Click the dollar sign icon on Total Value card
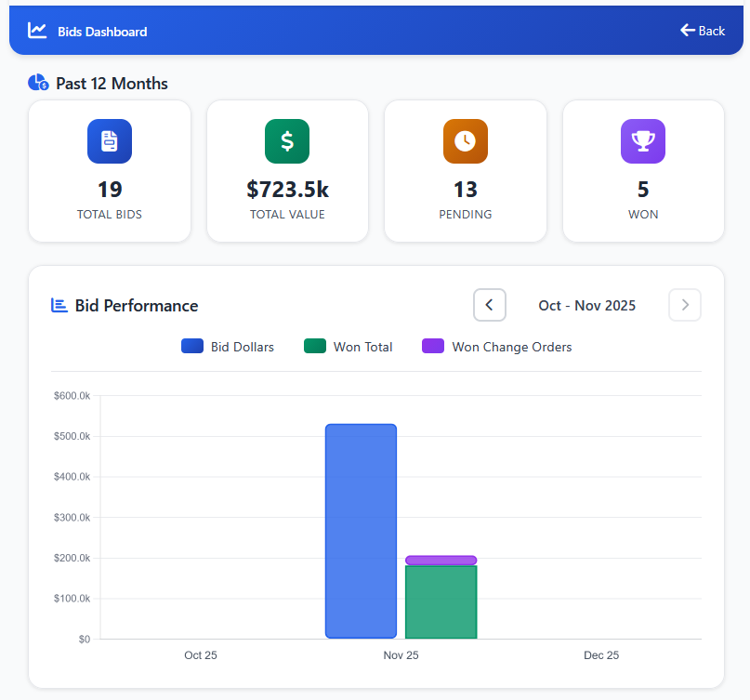 point(286,140)
